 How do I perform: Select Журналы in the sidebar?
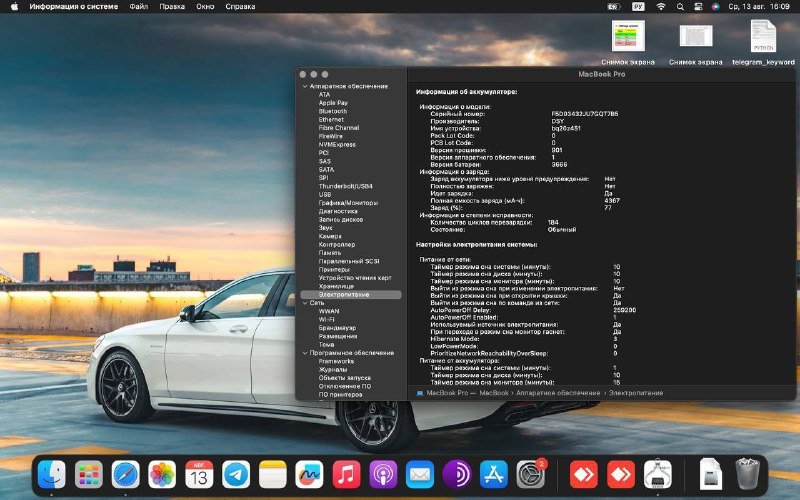[x=333, y=369]
